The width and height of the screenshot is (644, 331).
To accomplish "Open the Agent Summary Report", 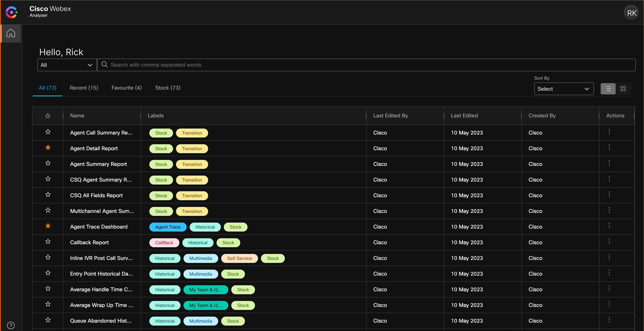I will pos(98,164).
